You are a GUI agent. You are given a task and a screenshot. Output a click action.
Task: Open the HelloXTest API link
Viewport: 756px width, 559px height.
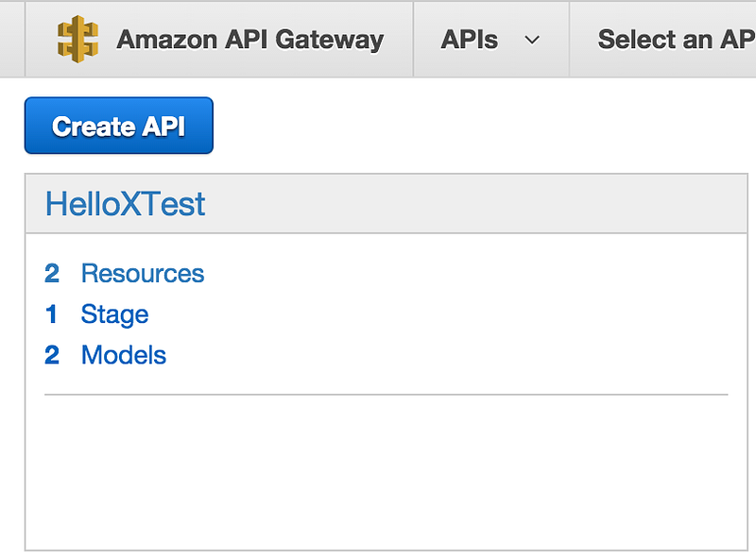coord(126,204)
